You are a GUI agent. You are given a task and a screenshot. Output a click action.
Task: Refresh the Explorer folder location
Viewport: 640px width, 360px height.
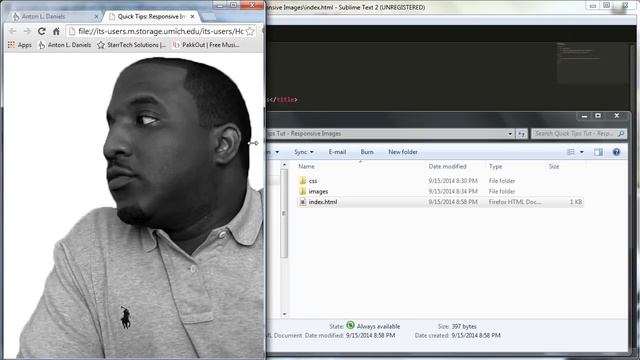click(x=522, y=133)
